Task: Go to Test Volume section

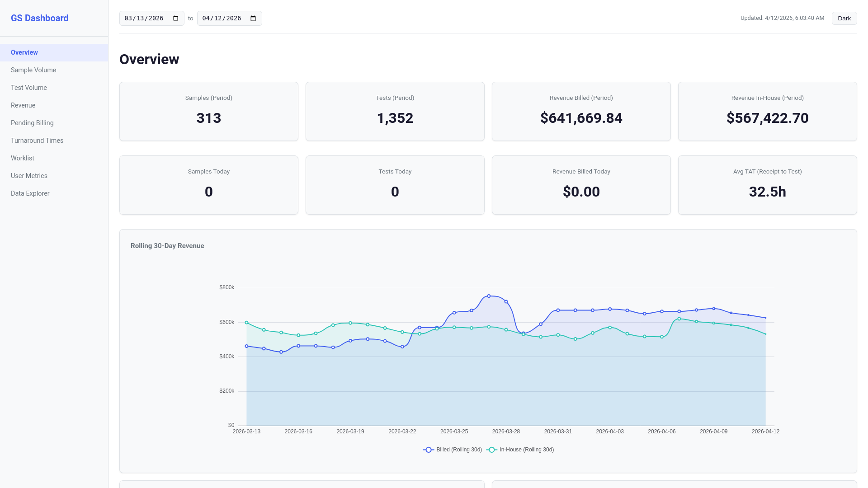Action: click(29, 88)
